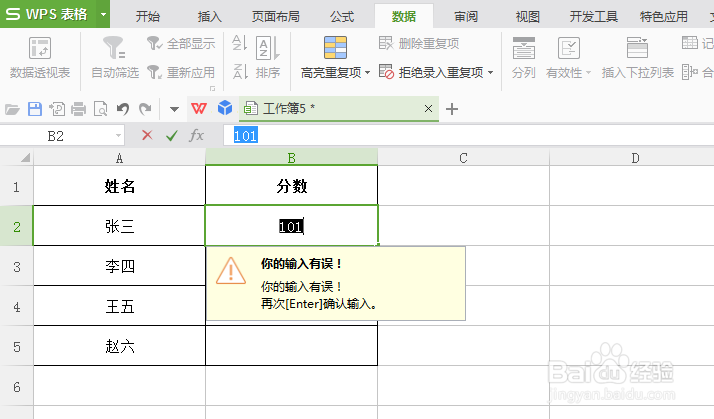Click cell containing 姓名
The height and width of the screenshot is (419, 714).
click(x=119, y=186)
